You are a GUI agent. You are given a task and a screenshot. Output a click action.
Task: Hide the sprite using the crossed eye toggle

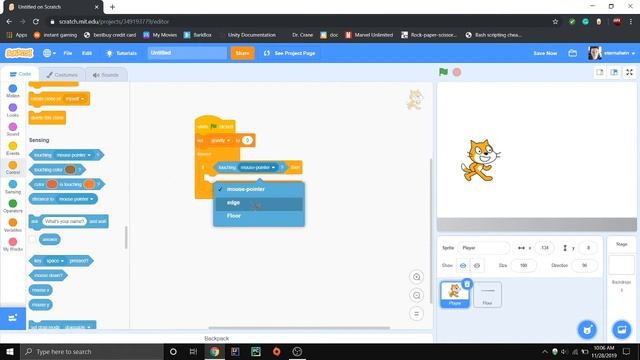(x=477, y=266)
